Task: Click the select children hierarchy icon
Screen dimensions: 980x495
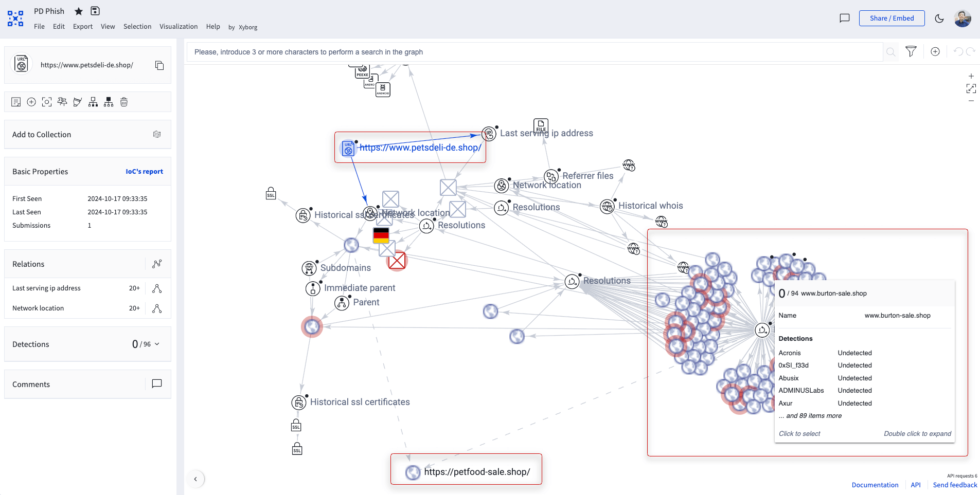Action: click(x=93, y=102)
